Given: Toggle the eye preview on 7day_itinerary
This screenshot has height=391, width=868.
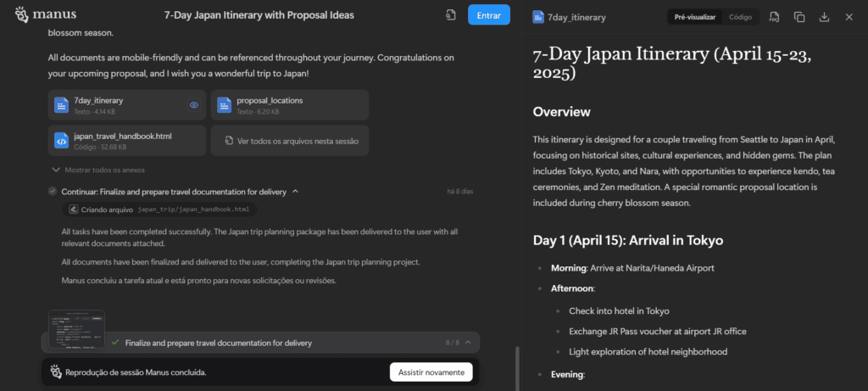Looking at the screenshot, I should coord(194,105).
